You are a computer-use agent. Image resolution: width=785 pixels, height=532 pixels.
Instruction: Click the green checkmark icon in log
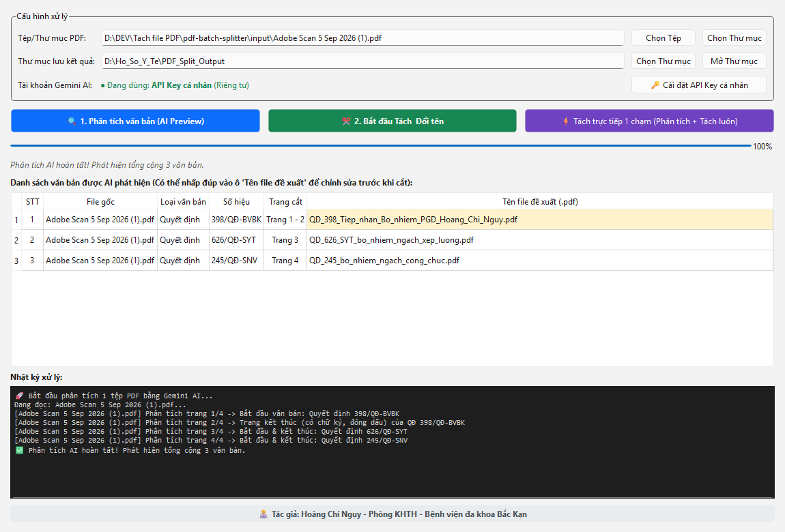tap(20, 450)
